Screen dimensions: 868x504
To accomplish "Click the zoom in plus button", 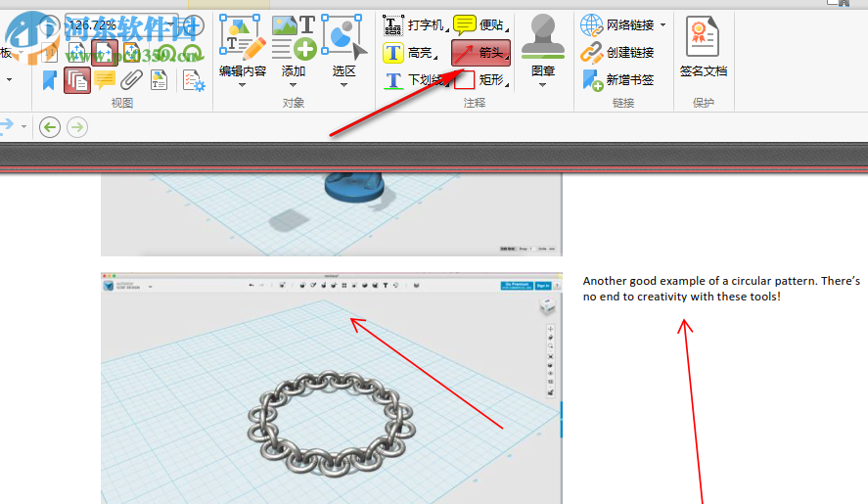I will 195,24.
